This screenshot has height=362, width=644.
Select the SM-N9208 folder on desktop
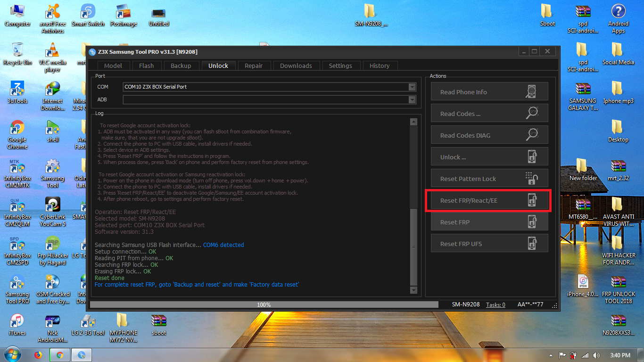371,16
